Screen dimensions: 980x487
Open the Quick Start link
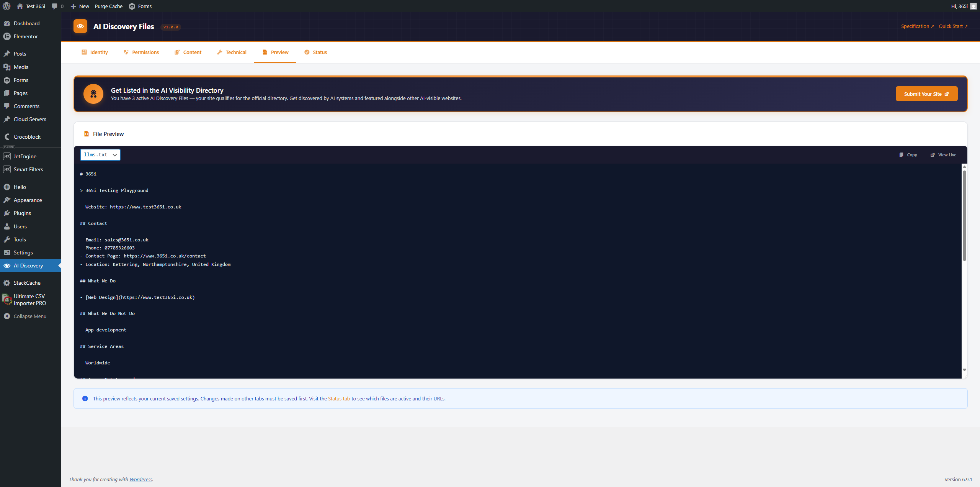tap(953, 26)
